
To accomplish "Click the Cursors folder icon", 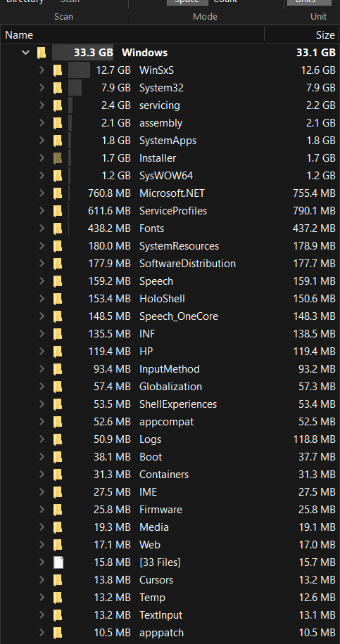I will pyautogui.click(x=58, y=580).
